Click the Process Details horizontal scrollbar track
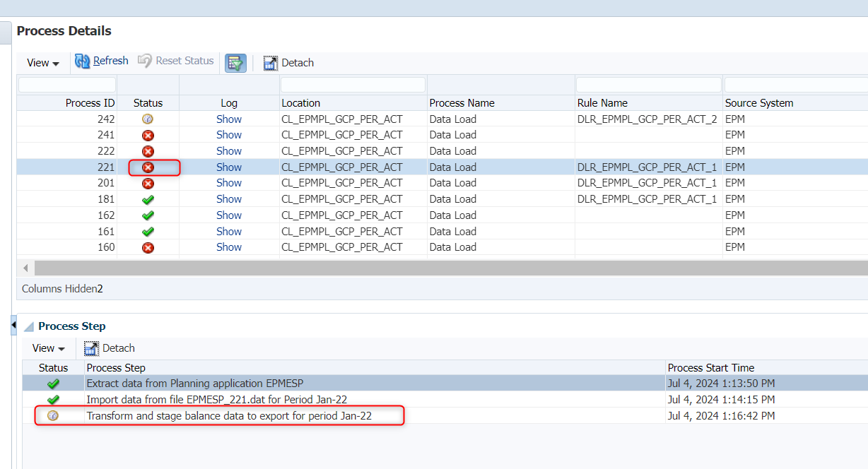868x469 pixels. pos(451,268)
